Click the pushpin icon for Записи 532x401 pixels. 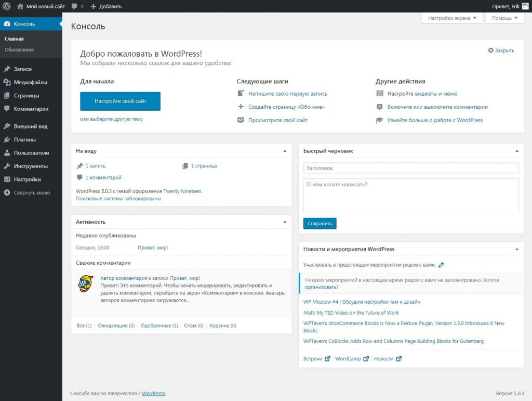(7, 69)
